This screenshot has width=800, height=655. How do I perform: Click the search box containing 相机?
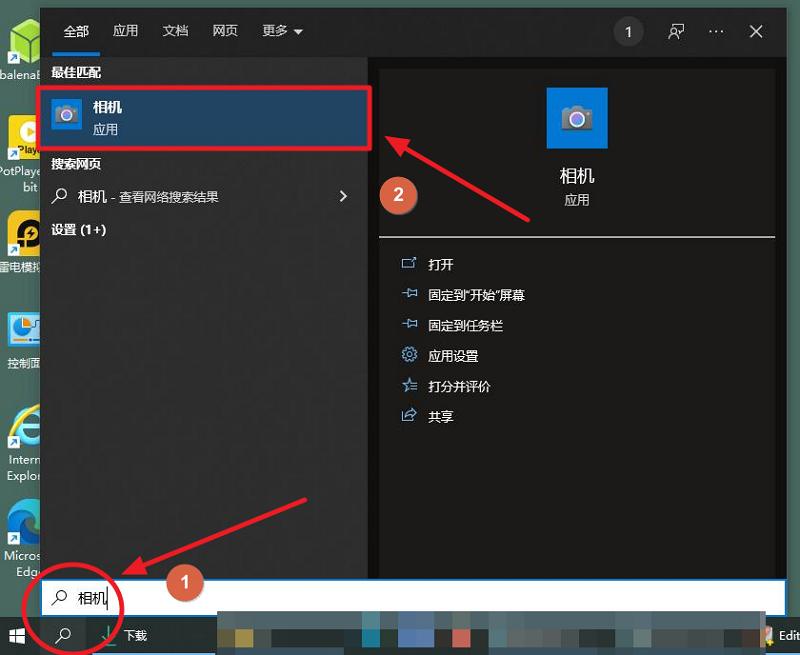pyautogui.click(x=413, y=597)
